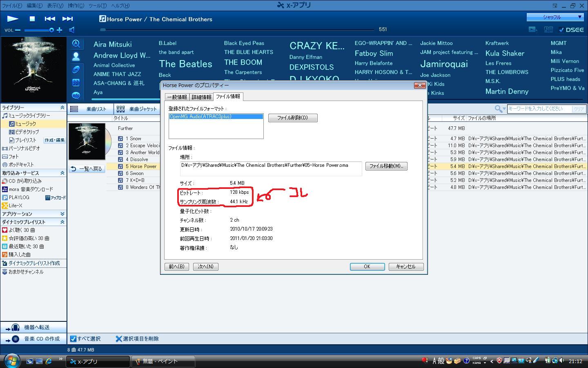Open the 操作(C) menu

tap(76, 6)
